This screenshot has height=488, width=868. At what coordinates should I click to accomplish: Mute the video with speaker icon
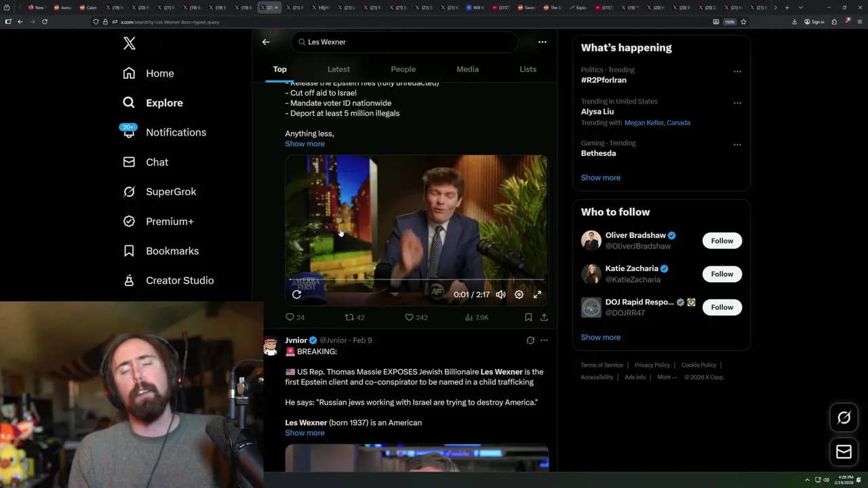pos(500,294)
